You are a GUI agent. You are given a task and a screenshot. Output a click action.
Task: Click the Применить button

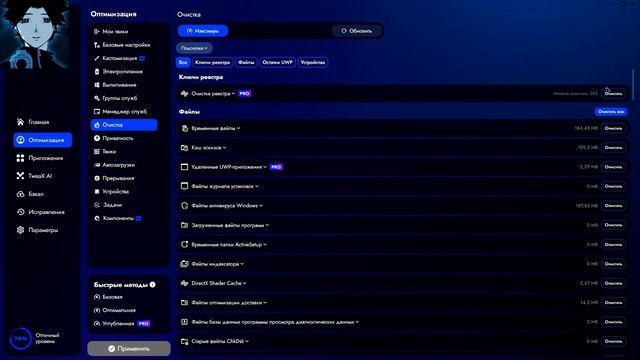point(129,349)
